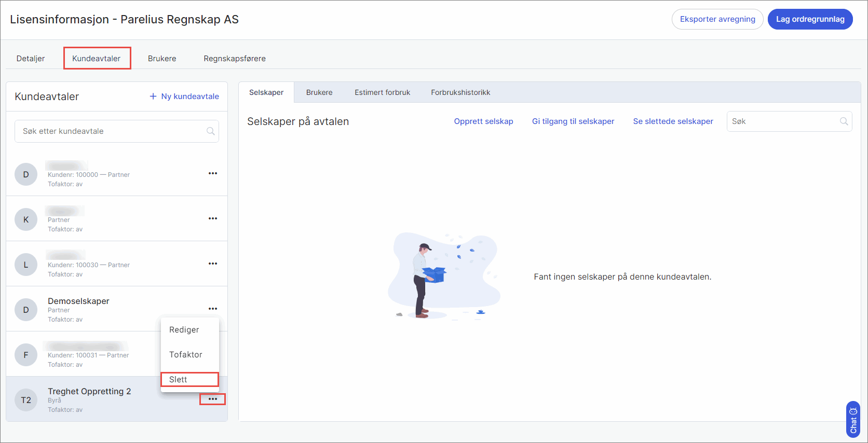Click magnifier icon in company search field

tap(844, 121)
